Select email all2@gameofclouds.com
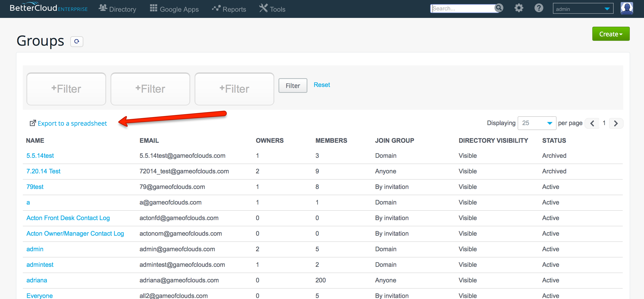The width and height of the screenshot is (644, 299). click(174, 296)
